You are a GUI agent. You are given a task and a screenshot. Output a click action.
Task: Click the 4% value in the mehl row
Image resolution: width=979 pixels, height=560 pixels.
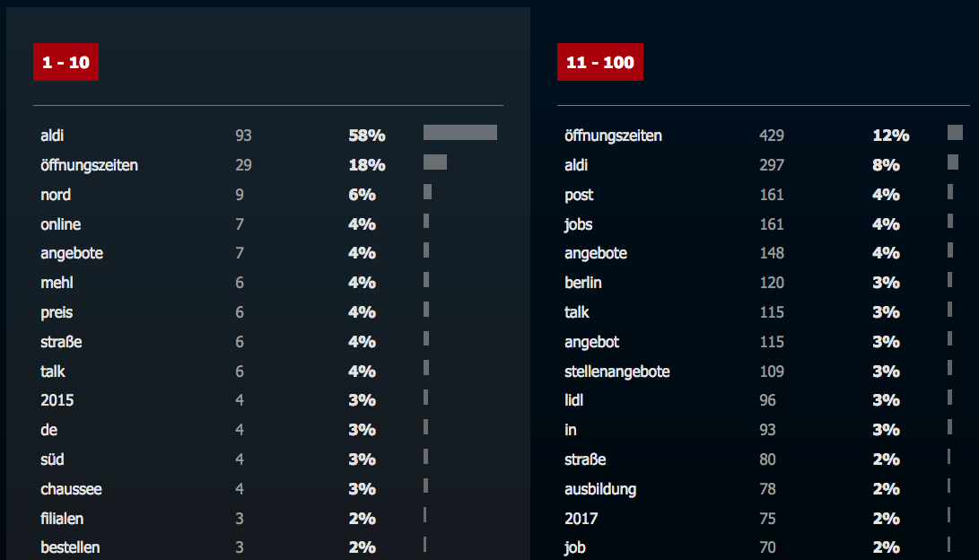point(363,283)
